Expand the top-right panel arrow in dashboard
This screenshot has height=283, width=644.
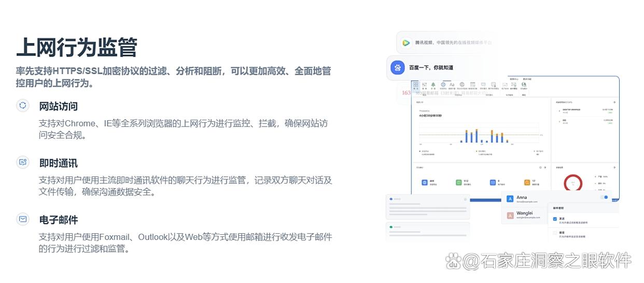point(614,103)
